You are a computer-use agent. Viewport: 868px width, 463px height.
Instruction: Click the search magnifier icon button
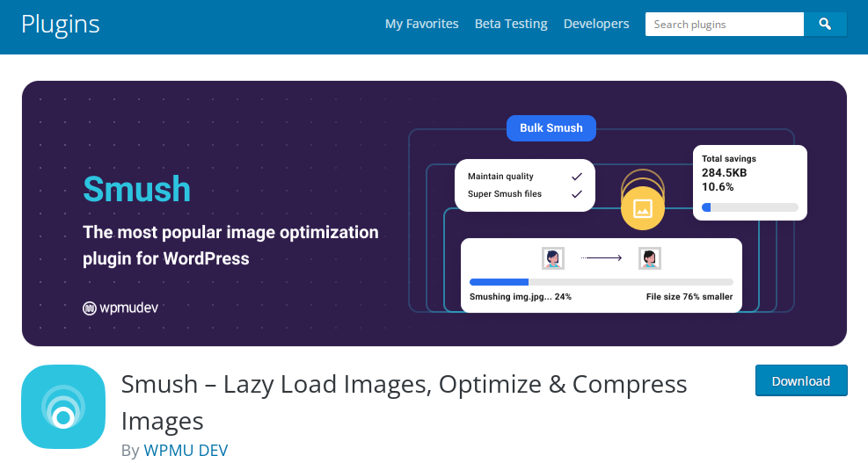coord(825,25)
